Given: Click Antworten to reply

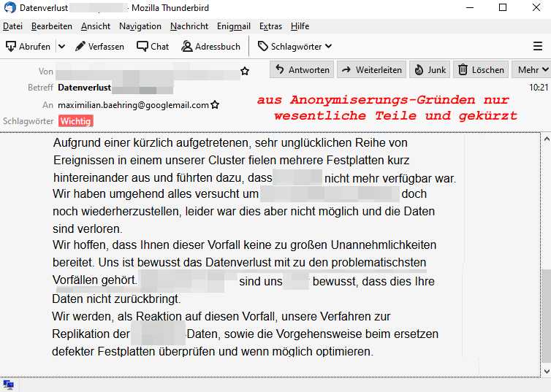Looking at the screenshot, I should pos(302,70).
